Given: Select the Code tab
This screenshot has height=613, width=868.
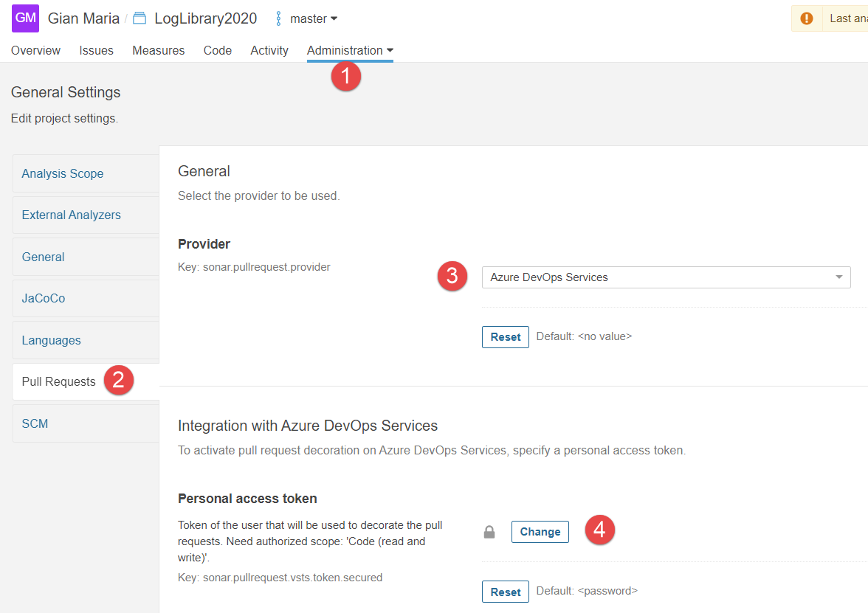Looking at the screenshot, I should click(x=218, y=50).
